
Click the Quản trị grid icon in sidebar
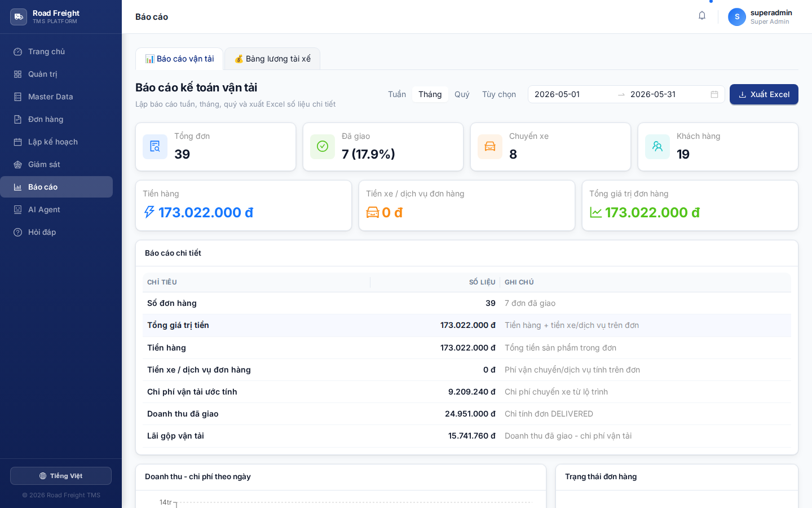point(18,74)
